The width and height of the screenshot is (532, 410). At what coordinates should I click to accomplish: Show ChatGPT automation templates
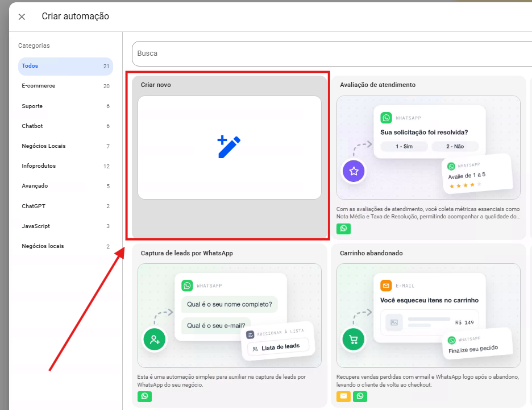coord(65,206)
